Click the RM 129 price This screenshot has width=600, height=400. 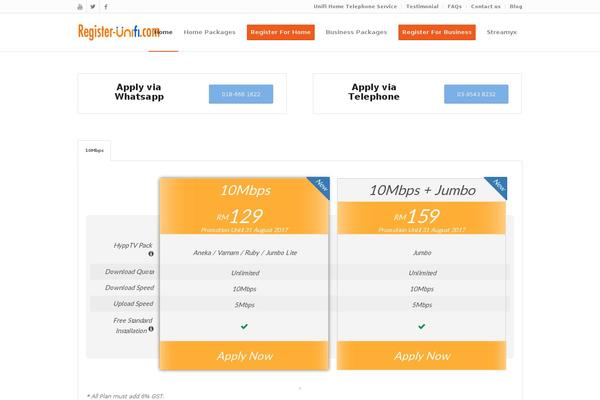coord(240,216)
